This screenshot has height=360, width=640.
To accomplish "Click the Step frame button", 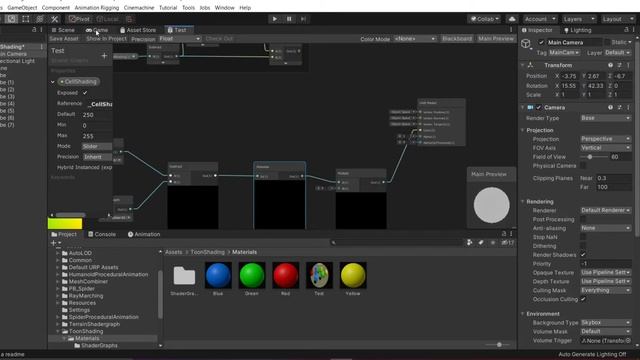I will tap(303, 19).
